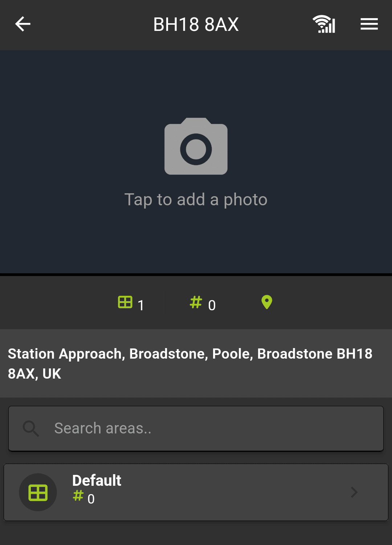This screenshot has height=545, width=392.
Task: Click the Station Approach address text
Action: [190, 364]
